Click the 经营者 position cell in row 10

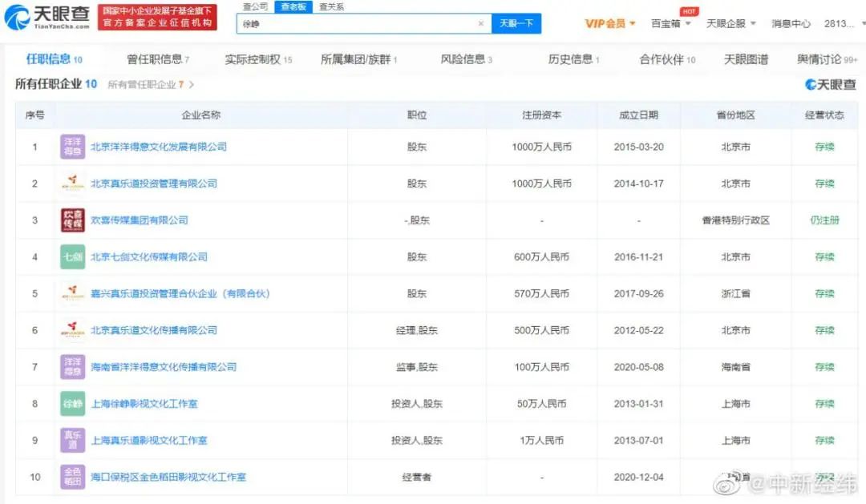(x=416, y=477)
